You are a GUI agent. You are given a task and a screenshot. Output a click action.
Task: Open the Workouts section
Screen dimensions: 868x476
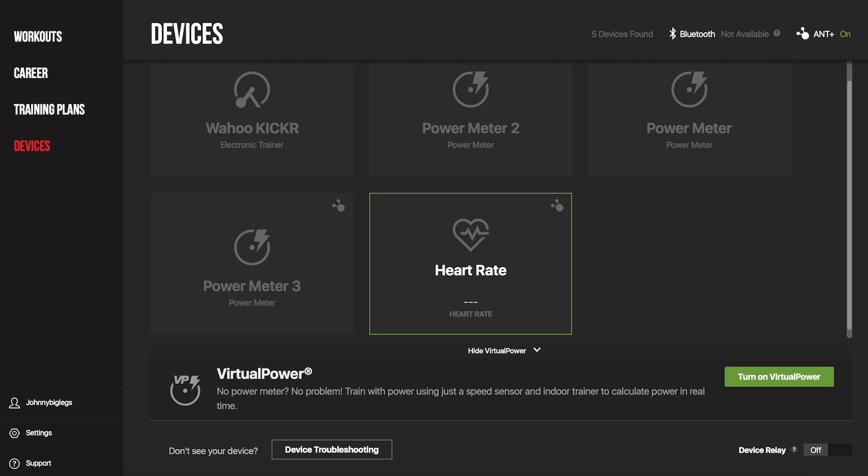click(38, 37)
